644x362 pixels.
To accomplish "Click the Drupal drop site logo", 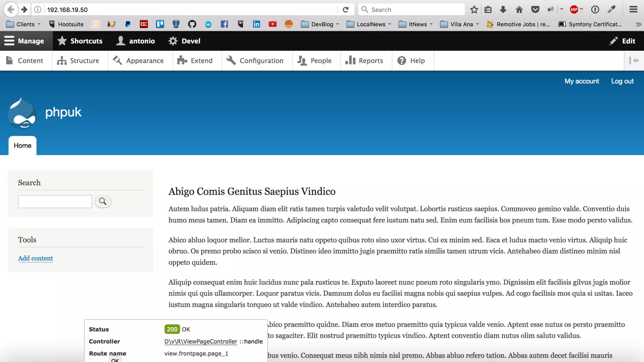I will (x=22, y=113).
